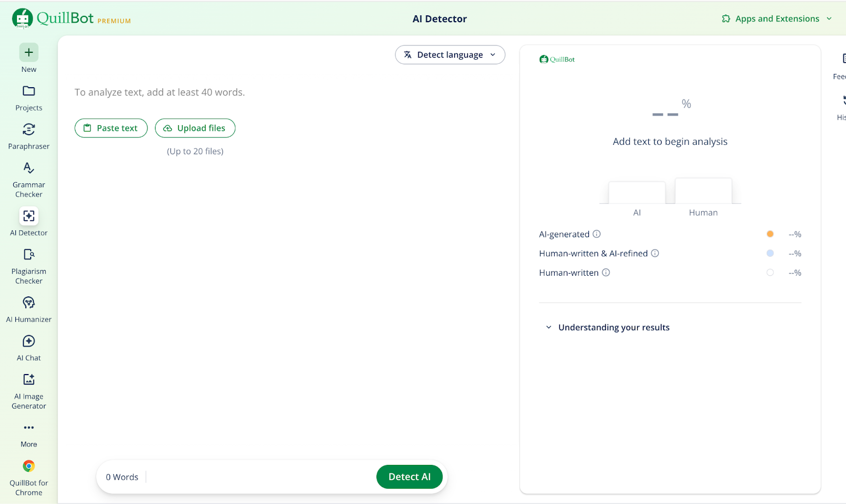Viewport: 846px width, 504px height.
Task: Select AI Detector in sidebar
Action: 29,216
